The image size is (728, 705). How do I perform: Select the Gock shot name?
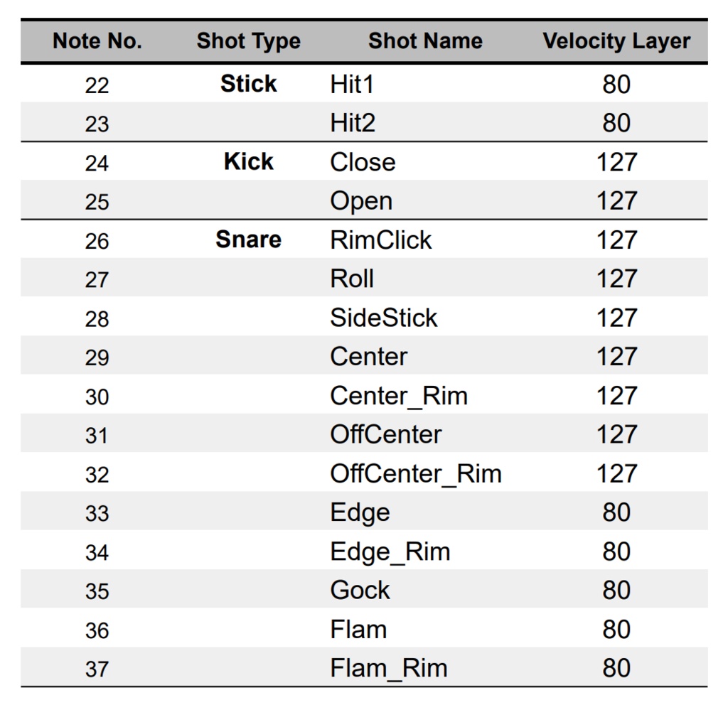360,591
